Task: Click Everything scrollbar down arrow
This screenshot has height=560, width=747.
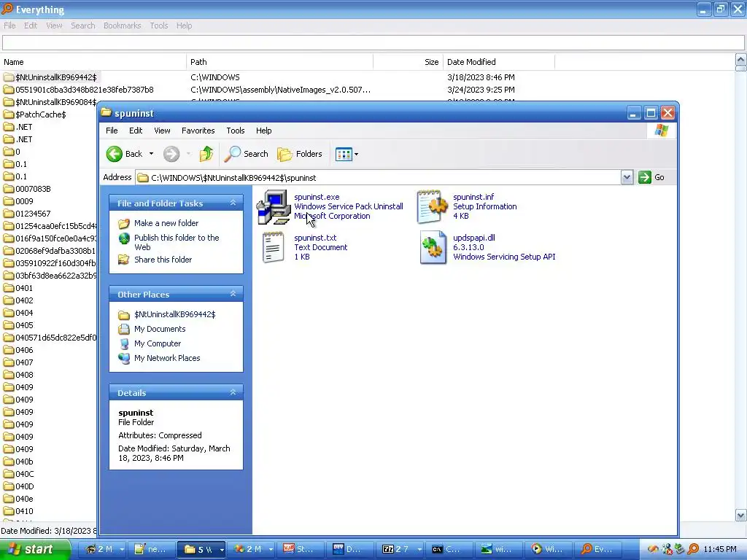Action: 741,515
